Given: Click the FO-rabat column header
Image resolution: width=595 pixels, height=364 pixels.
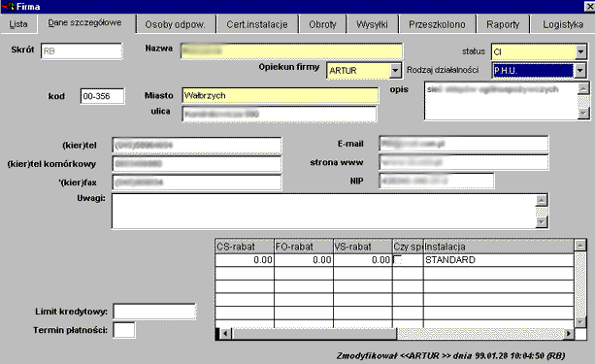Looking at the screenshot, I should 304,247.
